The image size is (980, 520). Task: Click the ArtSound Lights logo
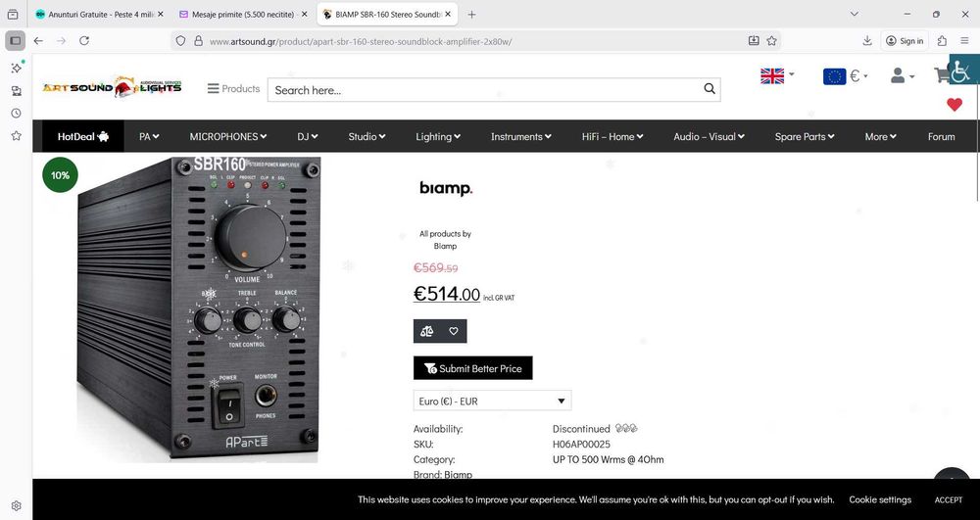click(x=112, y=87)
